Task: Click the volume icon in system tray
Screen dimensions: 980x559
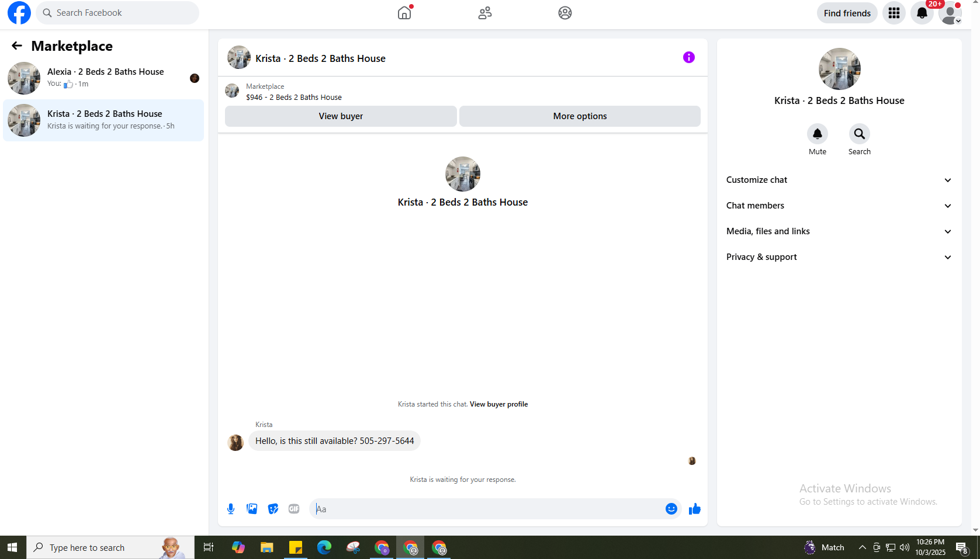Action: click(x=905, y=547)
